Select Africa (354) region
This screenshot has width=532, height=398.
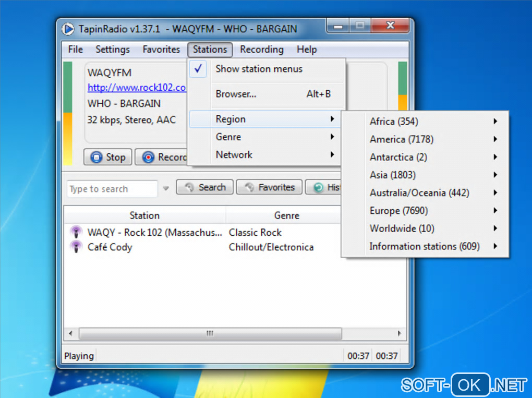[x=425, y=122]
